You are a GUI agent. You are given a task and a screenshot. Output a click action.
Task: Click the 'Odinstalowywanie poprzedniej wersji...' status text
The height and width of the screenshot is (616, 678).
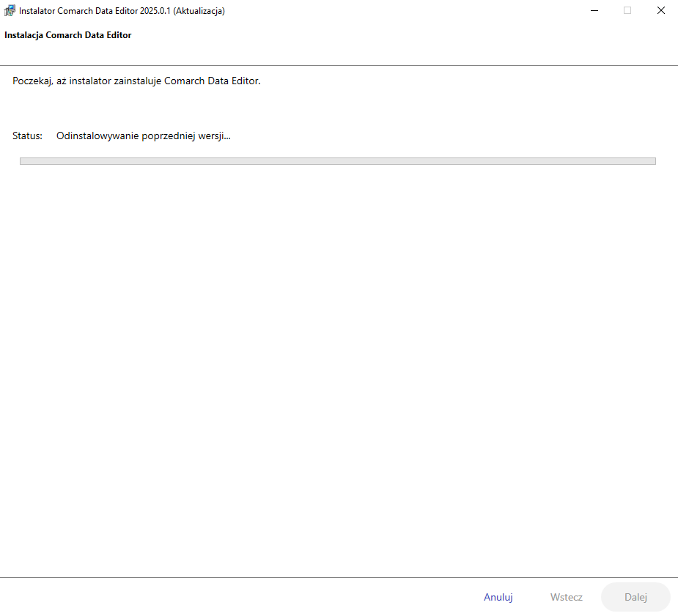tap(143, 136)
